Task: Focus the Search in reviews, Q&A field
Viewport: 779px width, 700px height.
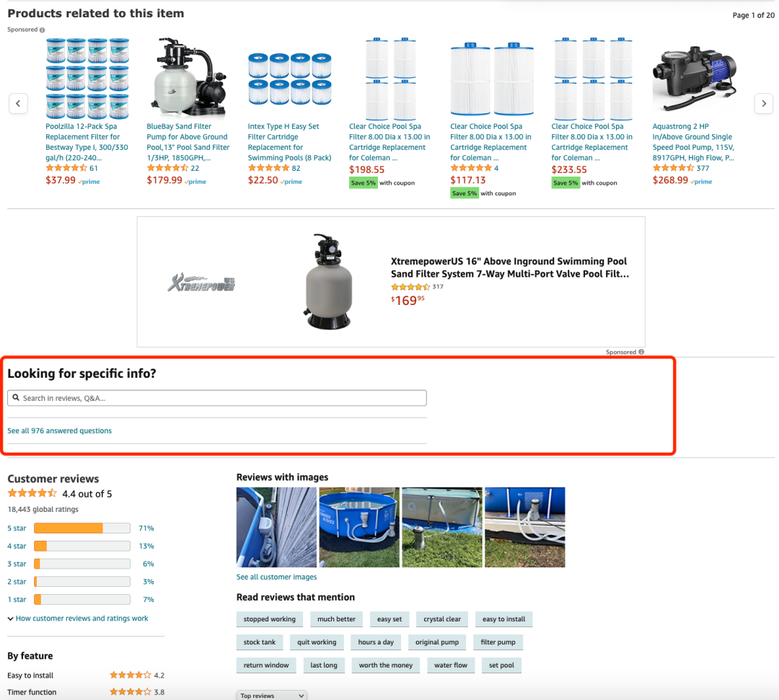Action: (217, 398)
